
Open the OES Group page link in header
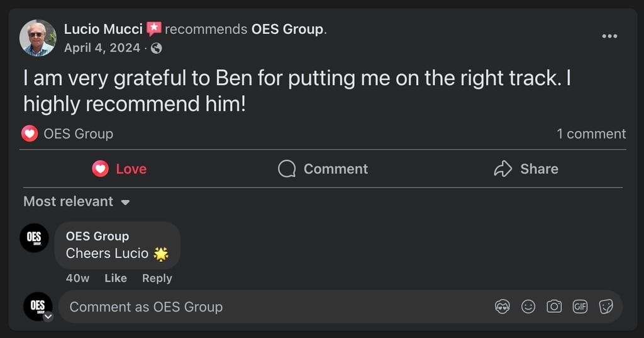click(287, 29)
